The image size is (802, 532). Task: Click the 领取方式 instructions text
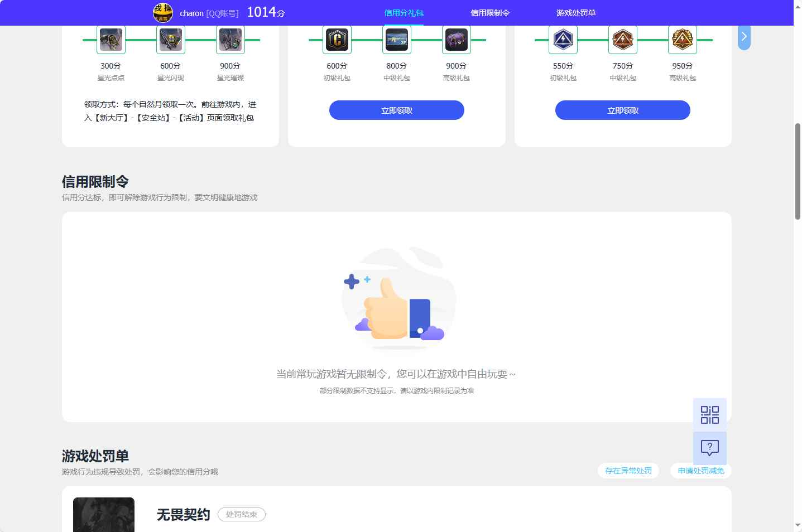pyautogui.click(x=170, y=111)
